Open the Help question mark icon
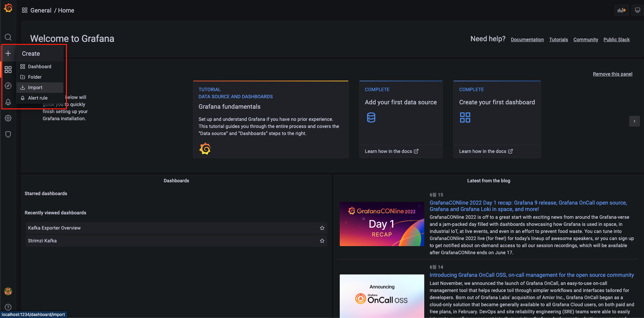Image resolution: width=644 pixels, height=318 pixels. pos(8,307)
